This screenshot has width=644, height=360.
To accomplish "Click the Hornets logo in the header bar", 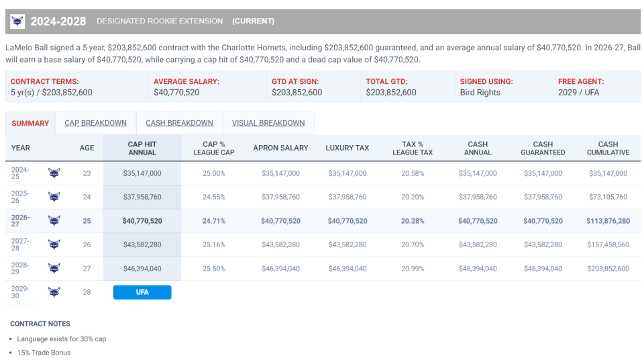I will 17,21.
